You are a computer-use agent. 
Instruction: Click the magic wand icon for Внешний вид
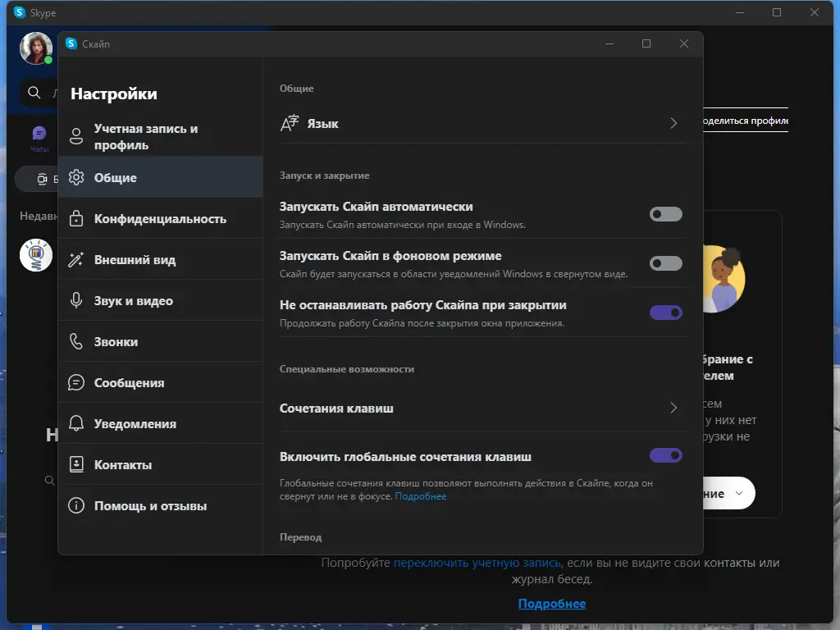point(76,259)
